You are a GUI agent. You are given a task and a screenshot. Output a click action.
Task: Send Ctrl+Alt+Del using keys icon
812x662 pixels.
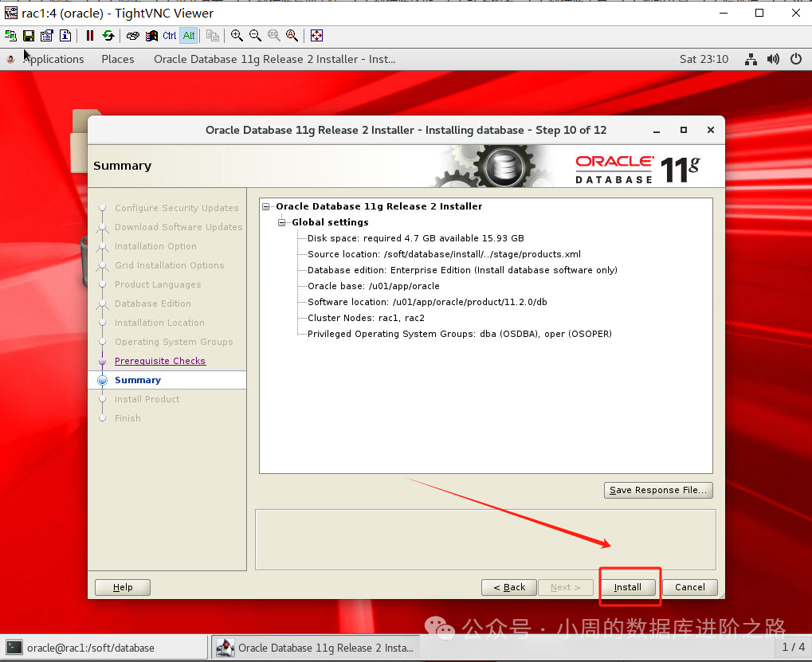click(133, 36)
